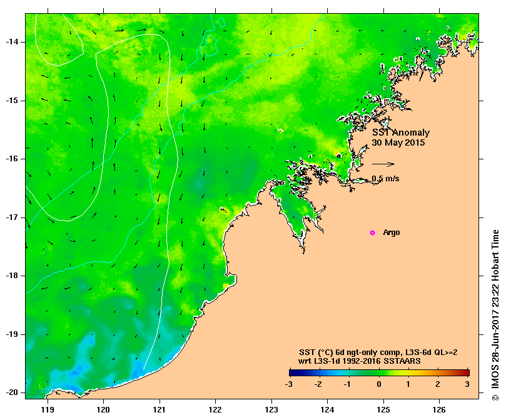This screenshot has width=506, height=420.
Task: Click the '2' colorbar tick label
Action: click(438, 384)
